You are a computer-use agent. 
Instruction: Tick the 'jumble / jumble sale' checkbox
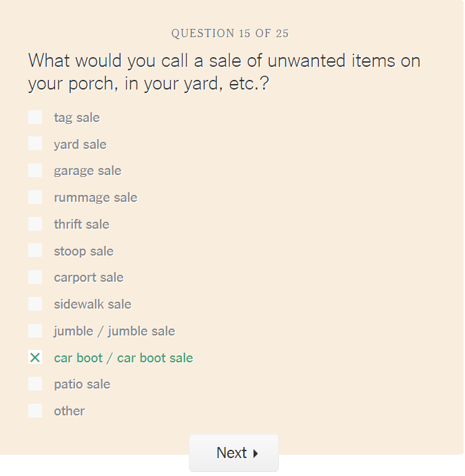(35, 331)
